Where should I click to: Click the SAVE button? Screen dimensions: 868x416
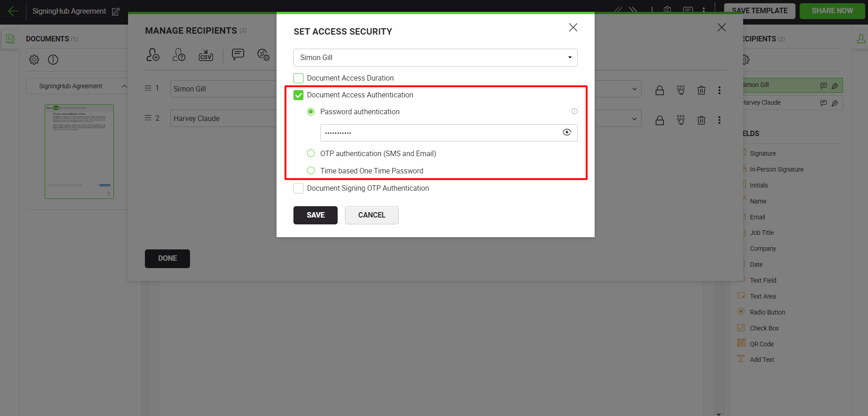(315, 215)
